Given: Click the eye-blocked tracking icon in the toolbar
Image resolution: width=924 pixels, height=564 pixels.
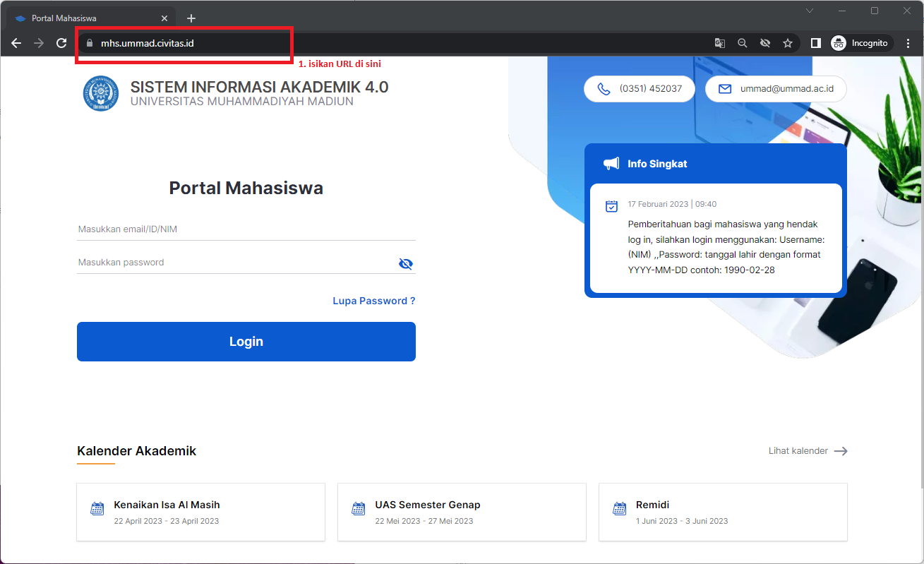Looking at the screenshot, I should click(764, 43).
